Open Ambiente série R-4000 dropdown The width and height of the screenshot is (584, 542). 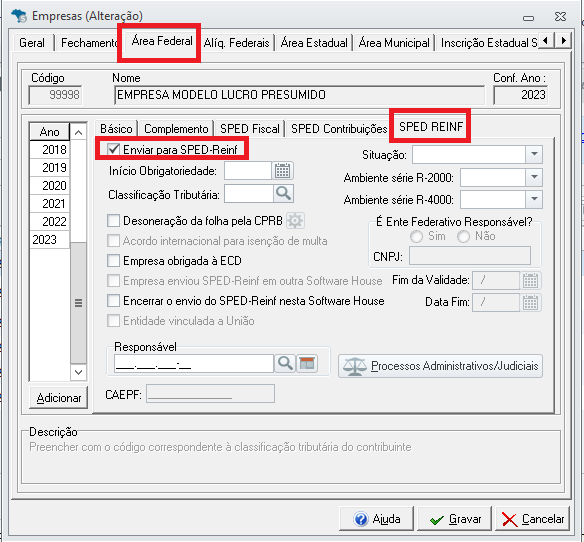tap(534, 199)
